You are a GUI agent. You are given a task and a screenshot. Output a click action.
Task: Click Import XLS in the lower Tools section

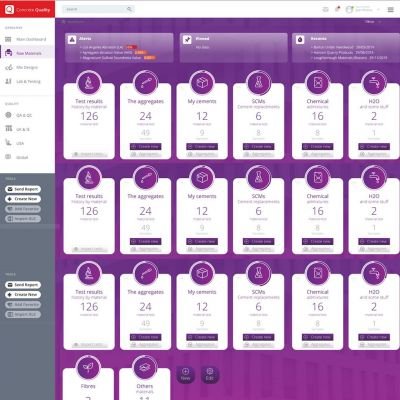coord(23,314)
